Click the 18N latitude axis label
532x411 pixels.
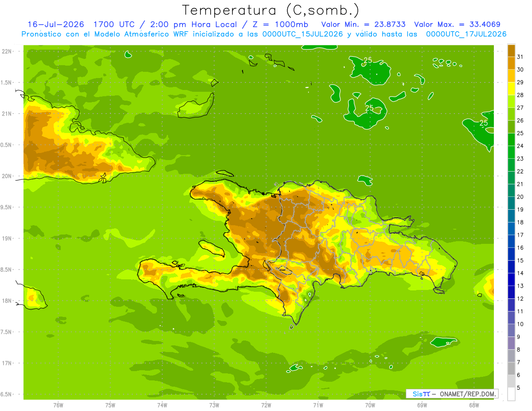click(x=8, y=301)
